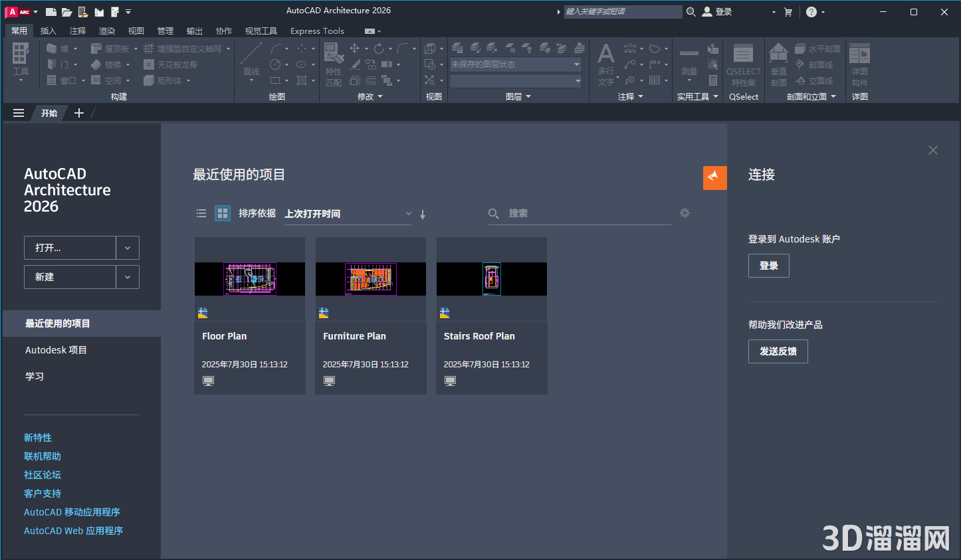The height and width of the screenshot is (560, 961).
Task: Expand the arrow next to 打开 button
Action: pyautogui.click(x=128, y=248)
